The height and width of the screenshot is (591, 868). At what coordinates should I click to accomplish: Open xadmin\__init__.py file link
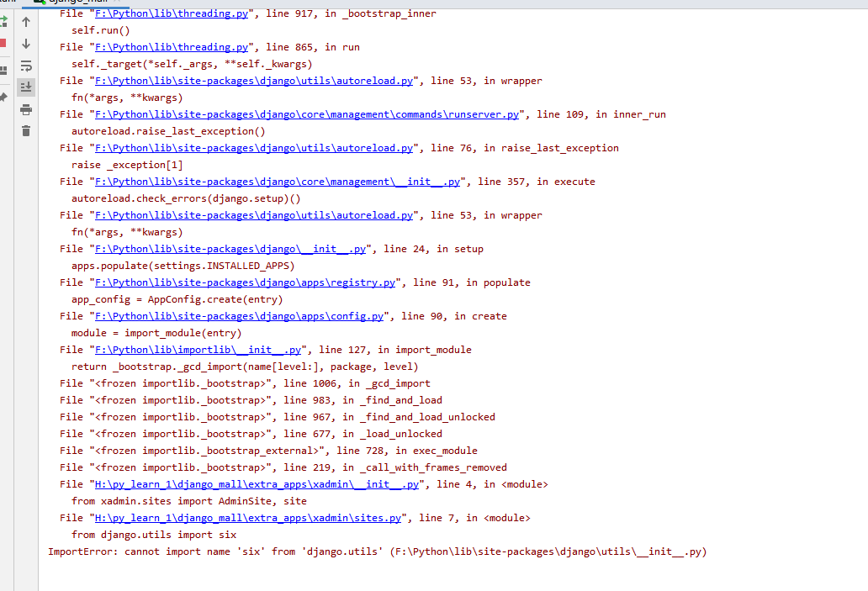pyautogui.click(x=257, y=484)
